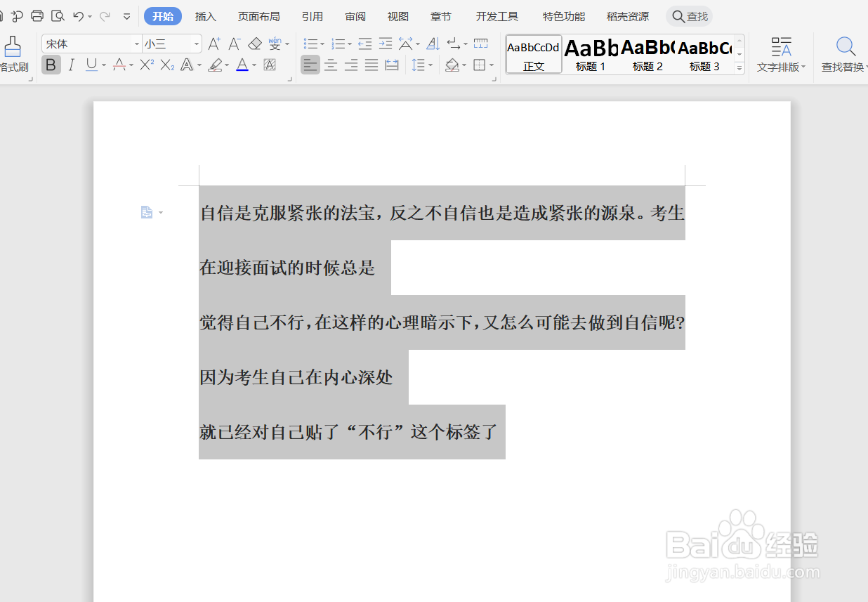Click the Undo icon
The width and height of the screenshot is (868, 602).
coord(77,15)
